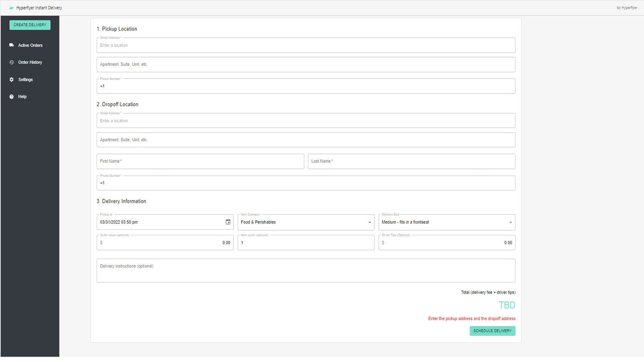The height and width of the screenshot is (362, 644).
Task: Open the calendar icon next to pickup time
Action: [228, 222]
